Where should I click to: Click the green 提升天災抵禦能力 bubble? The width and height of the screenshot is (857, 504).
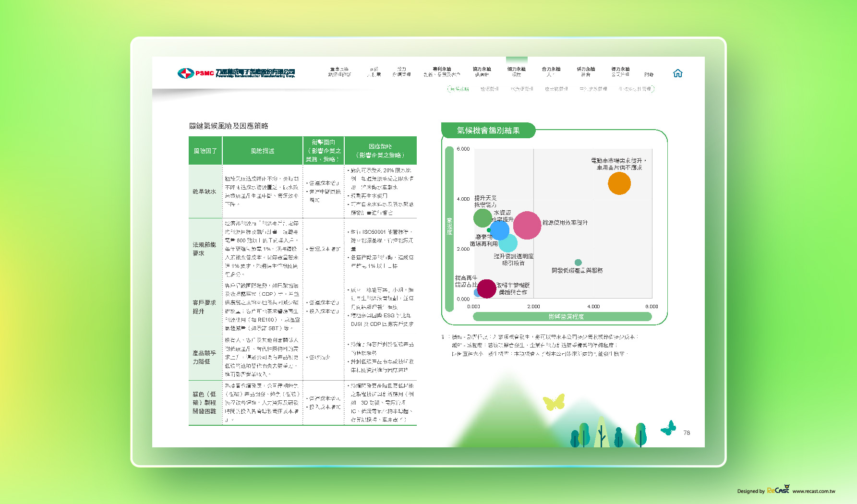tap(483, 218)
